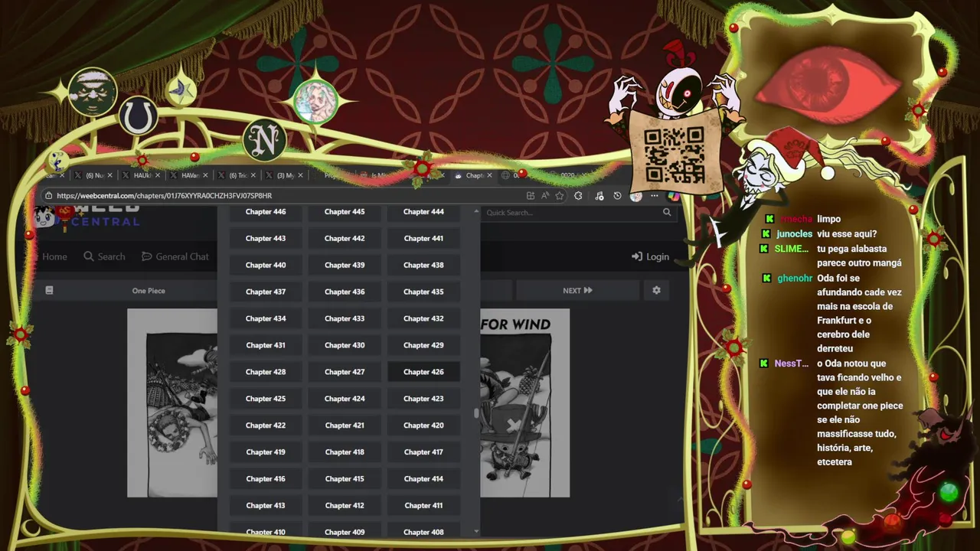
Task: Select Chapter 413 from list
Action: coord(266,506)
